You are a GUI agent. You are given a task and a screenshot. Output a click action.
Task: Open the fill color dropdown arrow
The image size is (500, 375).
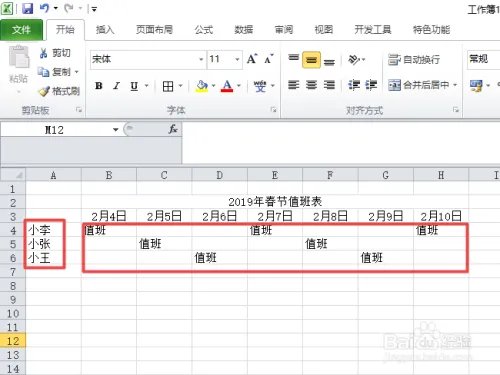[x=213, y=86]
